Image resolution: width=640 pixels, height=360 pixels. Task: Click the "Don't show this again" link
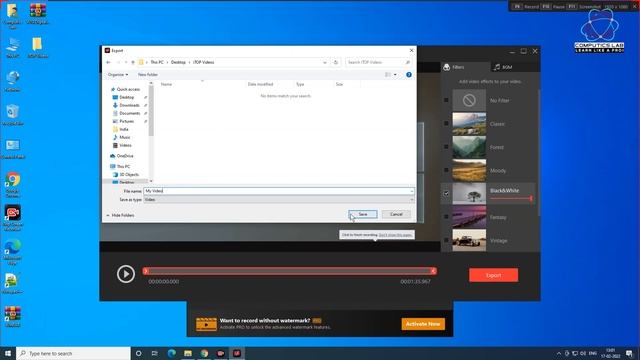click(x=395, y=235)
